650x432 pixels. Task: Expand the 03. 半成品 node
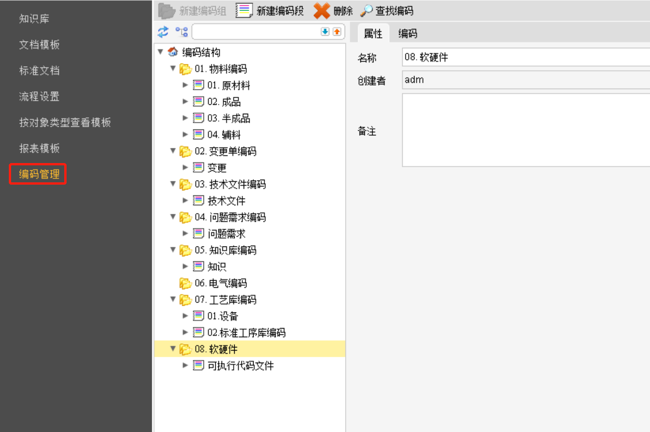185,118
